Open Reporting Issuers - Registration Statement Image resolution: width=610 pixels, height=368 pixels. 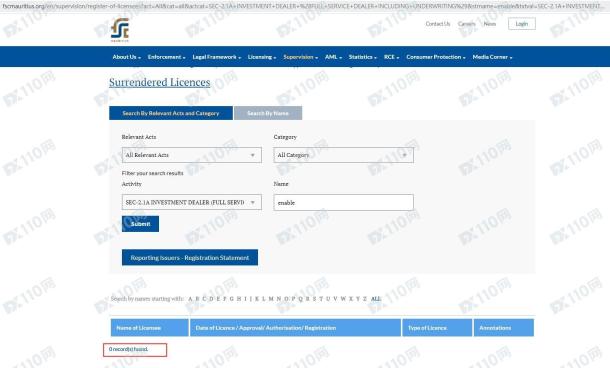point(190,258)
